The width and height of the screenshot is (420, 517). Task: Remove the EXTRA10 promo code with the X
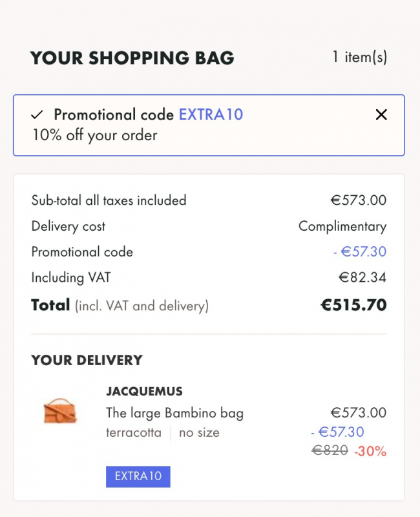coord(381,115)
